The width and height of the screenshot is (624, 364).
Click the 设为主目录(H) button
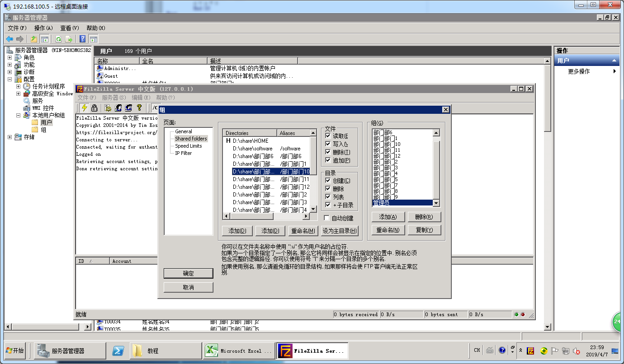pyautogui.click(x=339, y=231)
